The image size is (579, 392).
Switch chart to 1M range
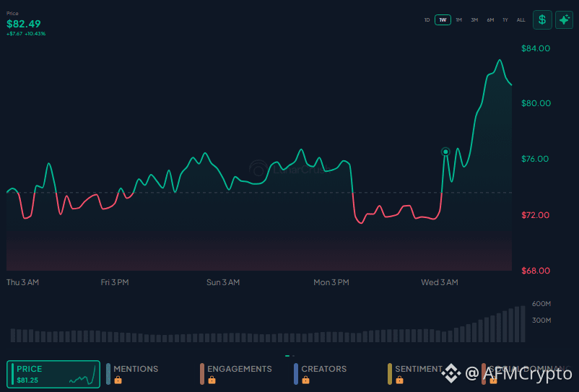458,20
